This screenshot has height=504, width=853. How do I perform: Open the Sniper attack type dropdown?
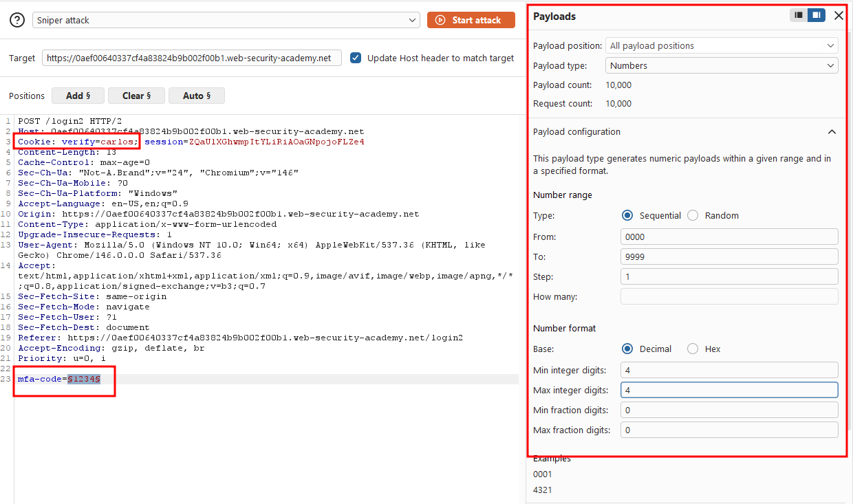coord(226,20)
